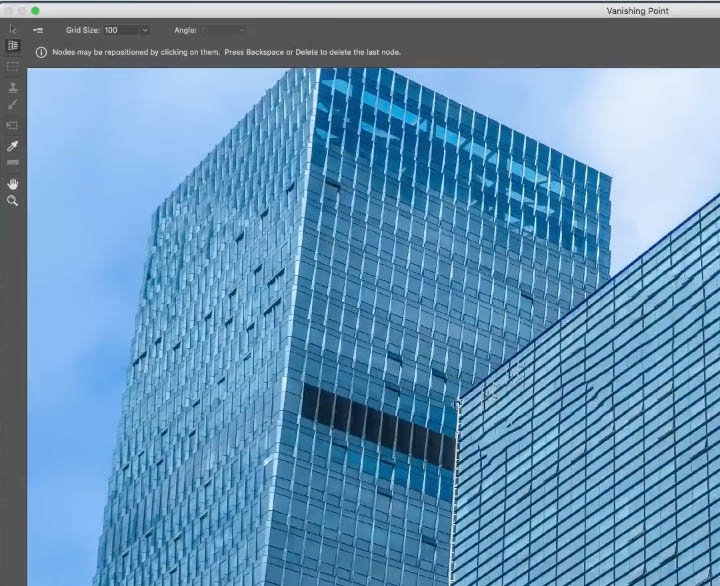Click the 'Grid Size:' label
The image size is (720, 586).
pos(83,30)
